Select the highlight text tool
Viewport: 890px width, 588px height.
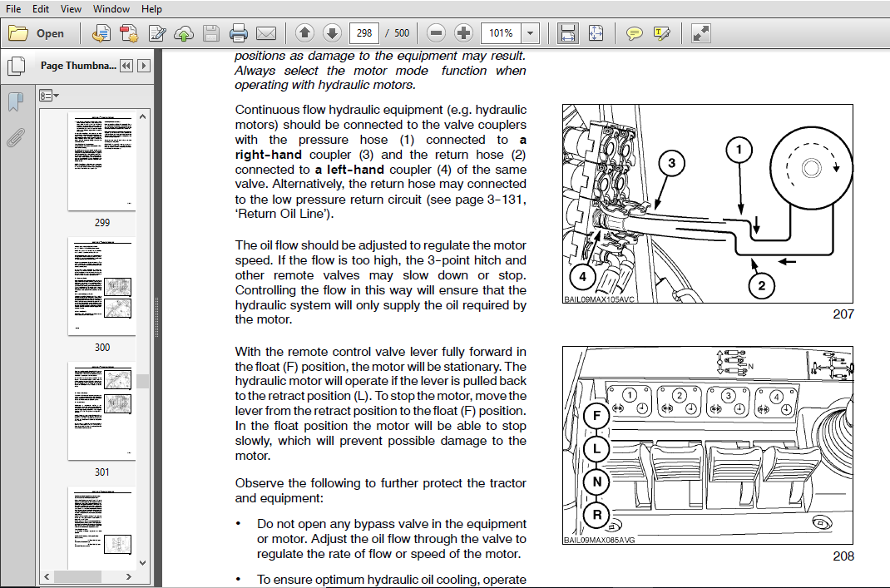(x=662, y=33)
